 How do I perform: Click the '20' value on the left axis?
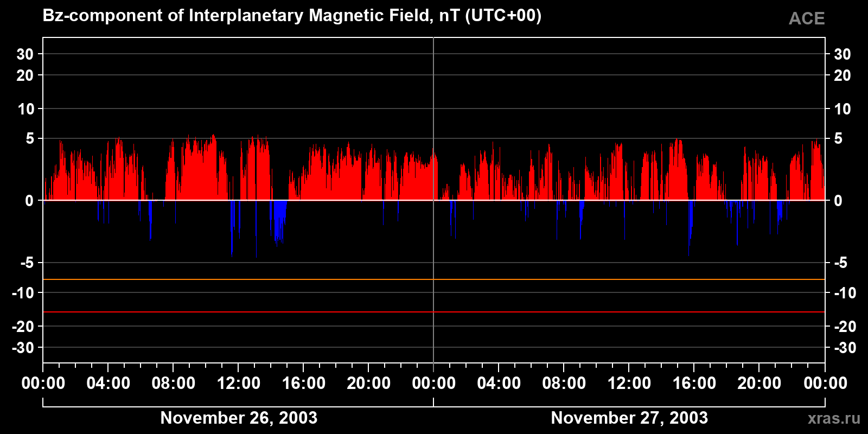pos(25,75)
